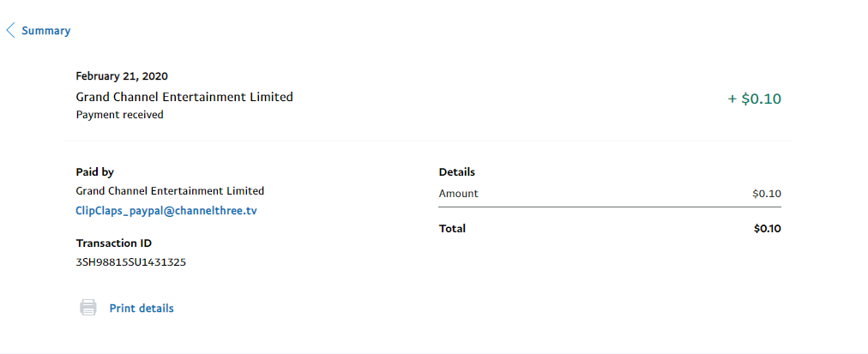
Task: Click the back chevron arrow icon
Action: point(10,31)
